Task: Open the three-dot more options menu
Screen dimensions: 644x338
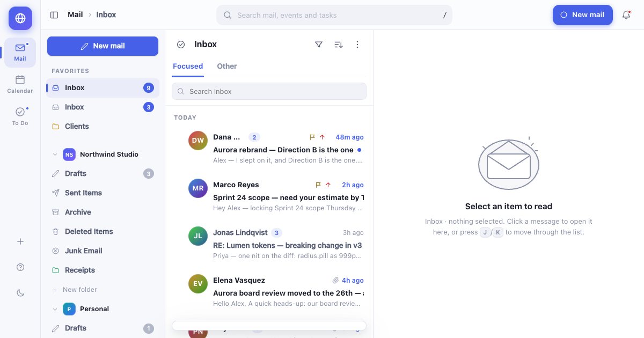Action: tap(357, 45)
